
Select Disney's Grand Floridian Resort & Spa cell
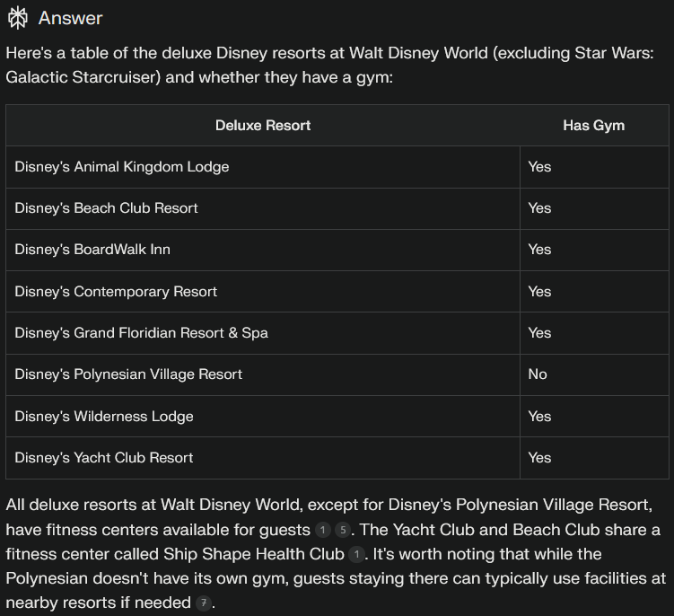(141, 333)
